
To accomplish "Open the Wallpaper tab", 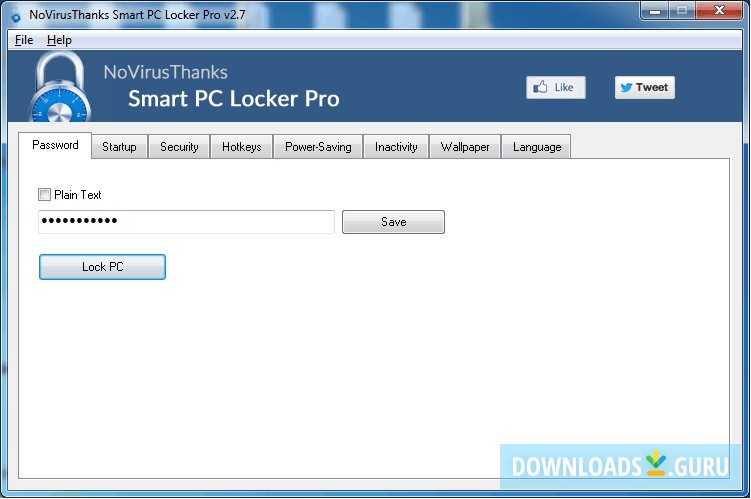I will 465,147.
